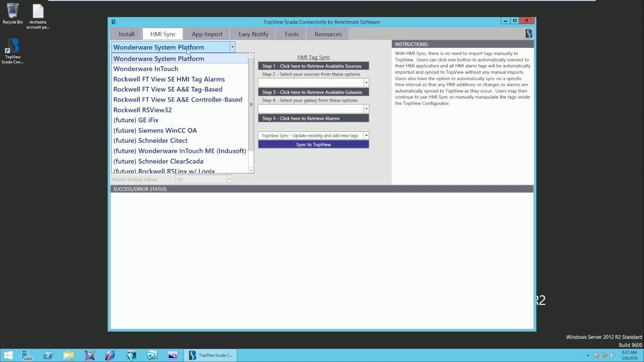Click the INSTRUCTIONS panel header
Image resolution: width=644 pixels, height=362 pixels.
(x=462, y=44)
